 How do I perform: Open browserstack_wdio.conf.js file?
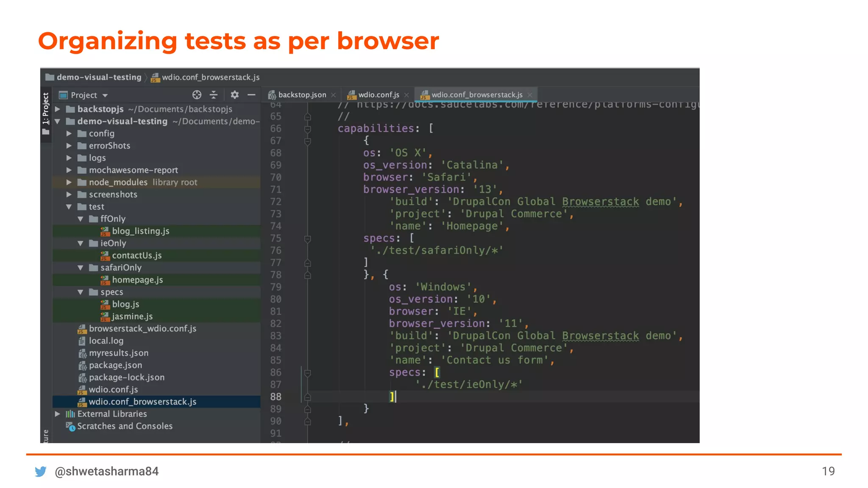pyautogui.click(x=156, y=329)
